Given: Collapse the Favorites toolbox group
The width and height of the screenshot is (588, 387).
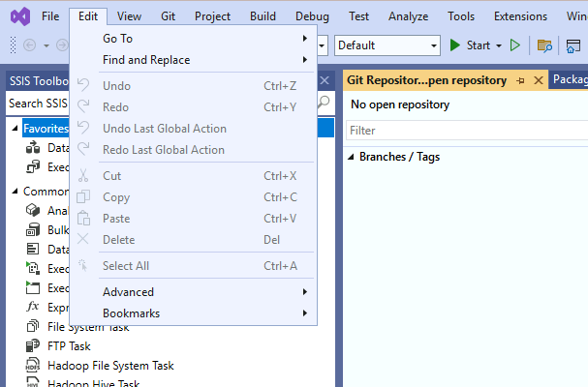Looking at the screenshot, I should point(15,129).
